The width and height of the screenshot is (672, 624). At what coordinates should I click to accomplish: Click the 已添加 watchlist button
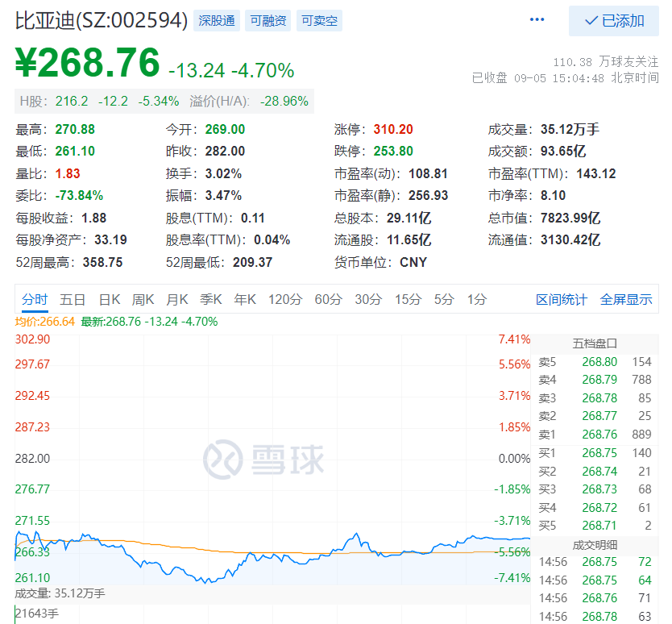tap(614, 21)
